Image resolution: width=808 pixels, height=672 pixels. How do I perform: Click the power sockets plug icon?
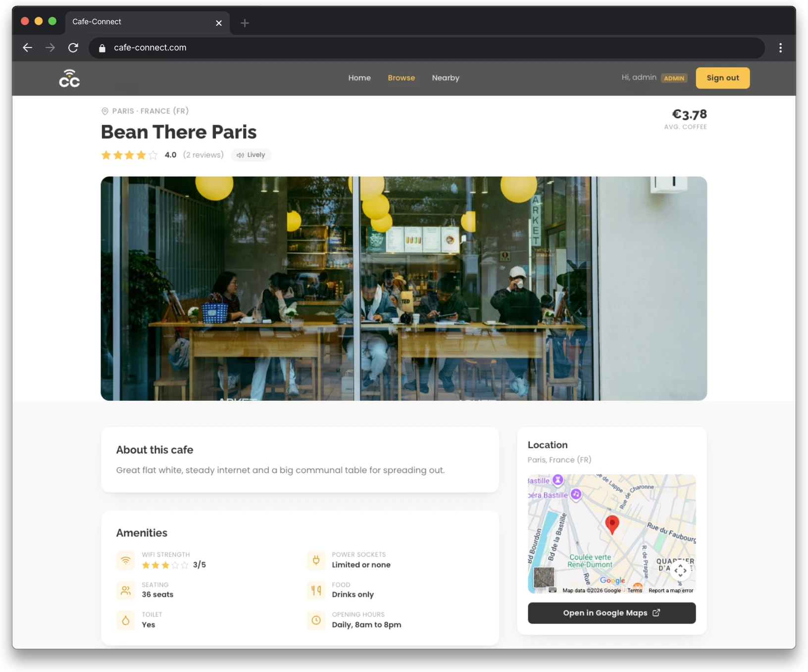(x=316, y=560)
